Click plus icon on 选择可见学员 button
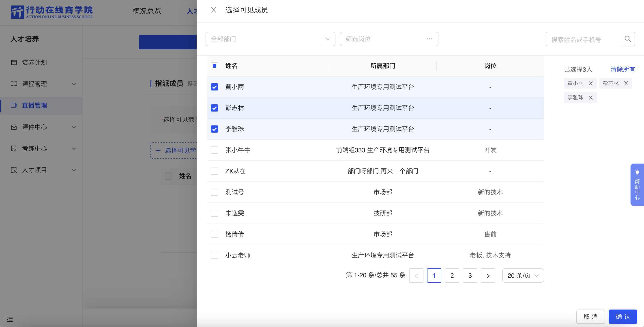 [158, 151]
